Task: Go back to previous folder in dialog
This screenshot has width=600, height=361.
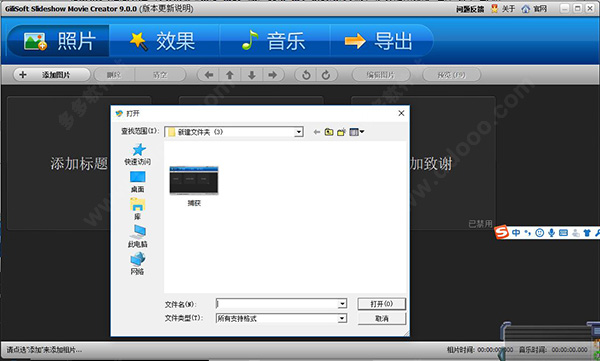Action: (316, 132)
